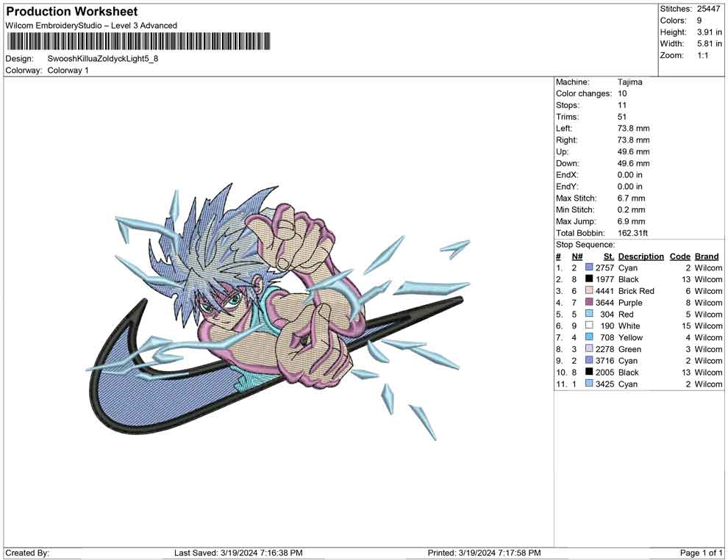The image size is (728, 560).
Task: Select design name "SwooshKilluaZoldyckLight5_8"
Action: [x=103, y=59]
